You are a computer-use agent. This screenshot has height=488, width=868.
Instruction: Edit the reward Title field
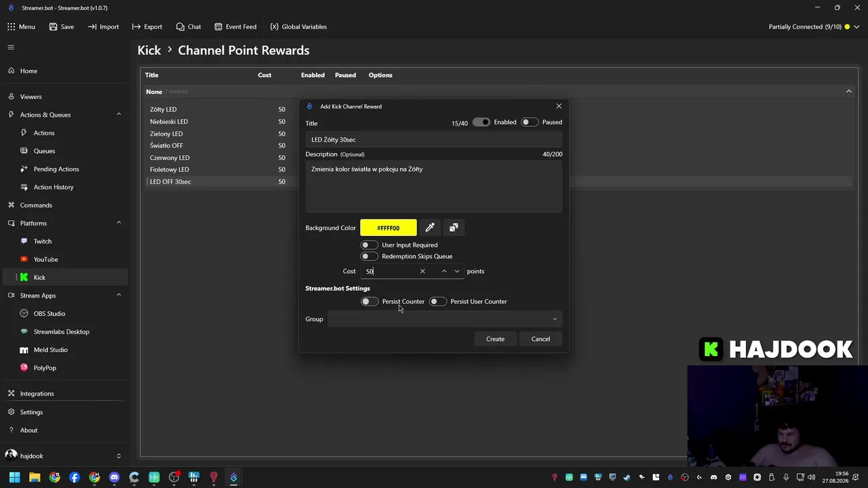[434, 140]
